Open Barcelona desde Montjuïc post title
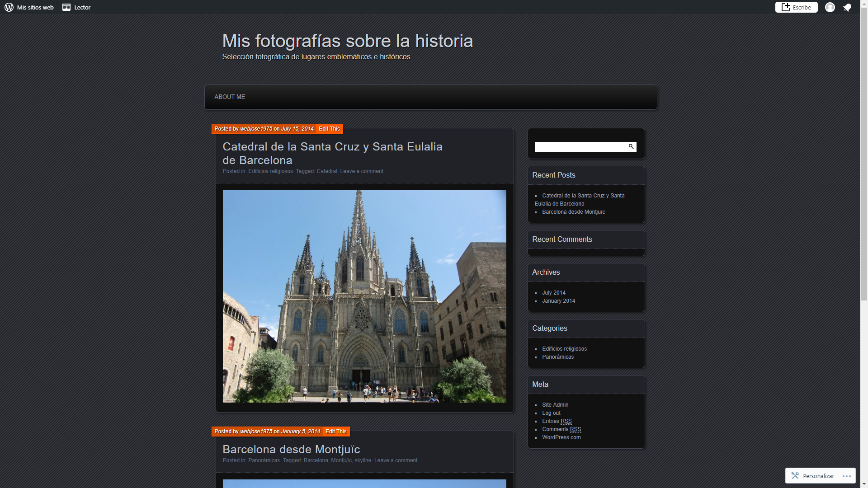The height and width of the screenshot is (488, 868). (291, 449)
